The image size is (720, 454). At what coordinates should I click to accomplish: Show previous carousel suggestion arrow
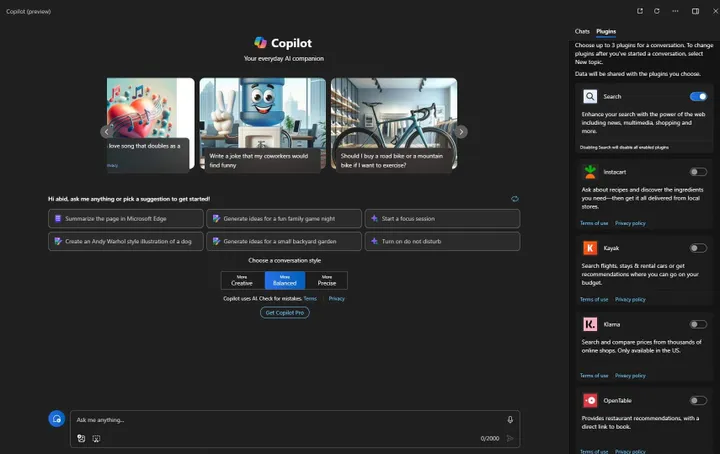tap(107, 132)
